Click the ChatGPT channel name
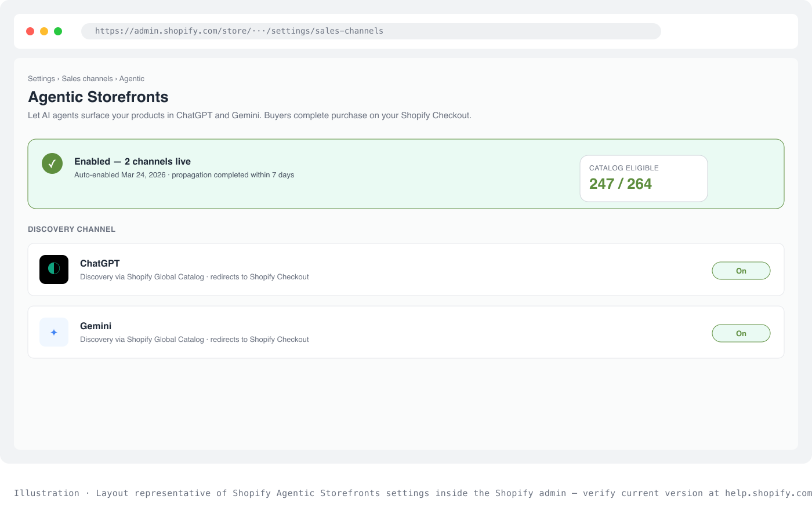Viewport: 812px width, 510px height. (x=100, y=264)
